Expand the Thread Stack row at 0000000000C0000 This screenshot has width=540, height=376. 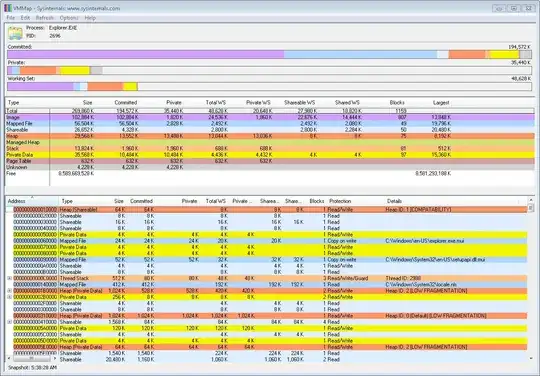click(x=10, y=278)
